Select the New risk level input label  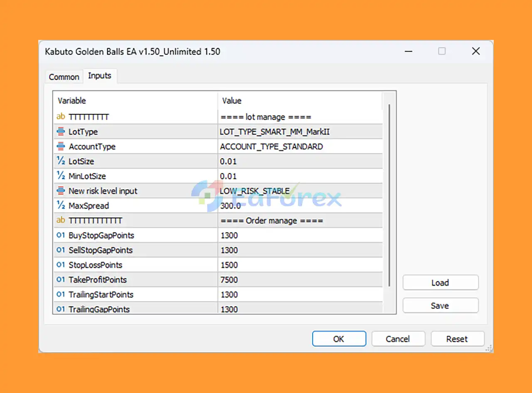[x=103, y=191]
